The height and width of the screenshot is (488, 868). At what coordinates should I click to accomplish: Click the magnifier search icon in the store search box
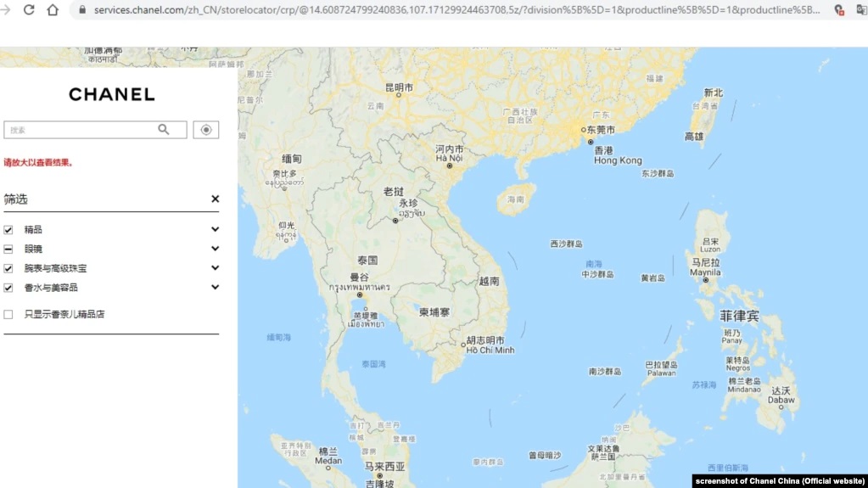pyautogui.click(x=164, y=130)
